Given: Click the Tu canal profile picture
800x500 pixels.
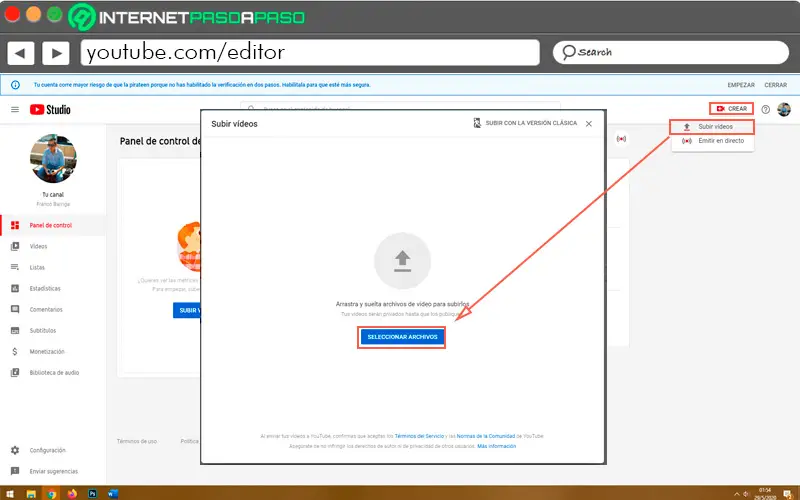Looking at the screenshot, I should (53, 158).
